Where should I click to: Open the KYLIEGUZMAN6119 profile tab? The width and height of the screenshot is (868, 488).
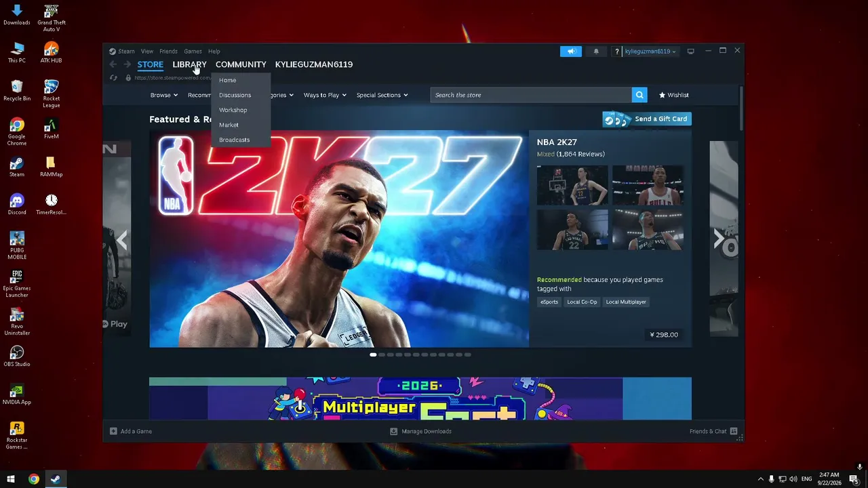[x=314, y=64]
